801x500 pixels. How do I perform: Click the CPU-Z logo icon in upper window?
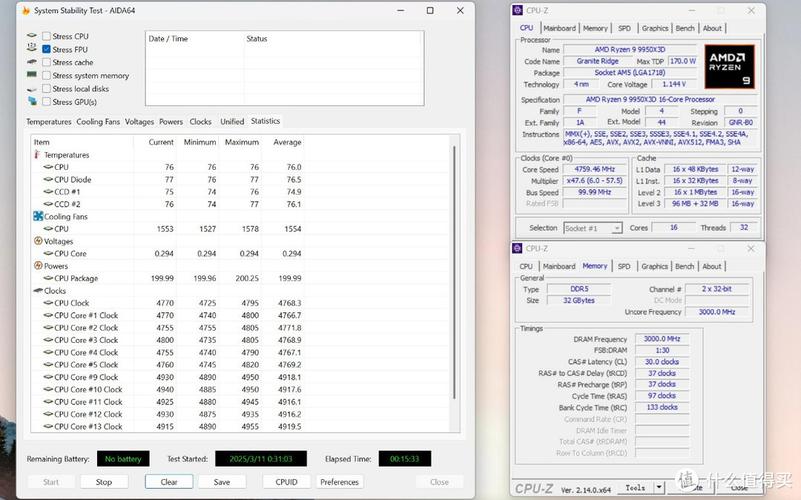coord(518,9)
